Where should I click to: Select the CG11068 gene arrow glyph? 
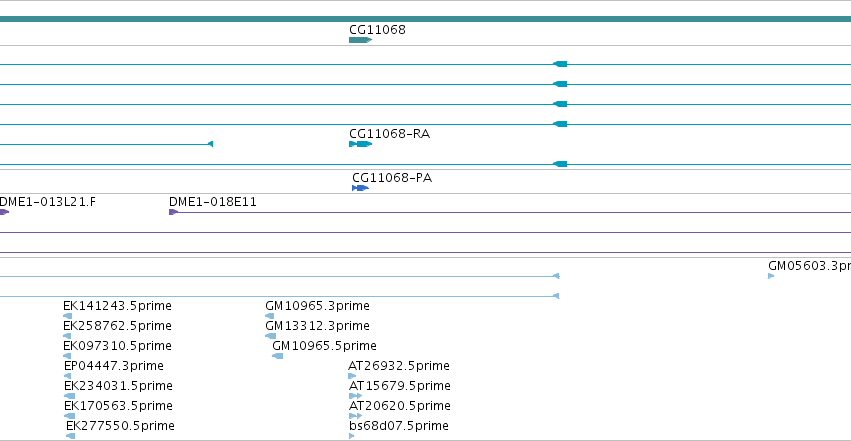coord(360,40)
